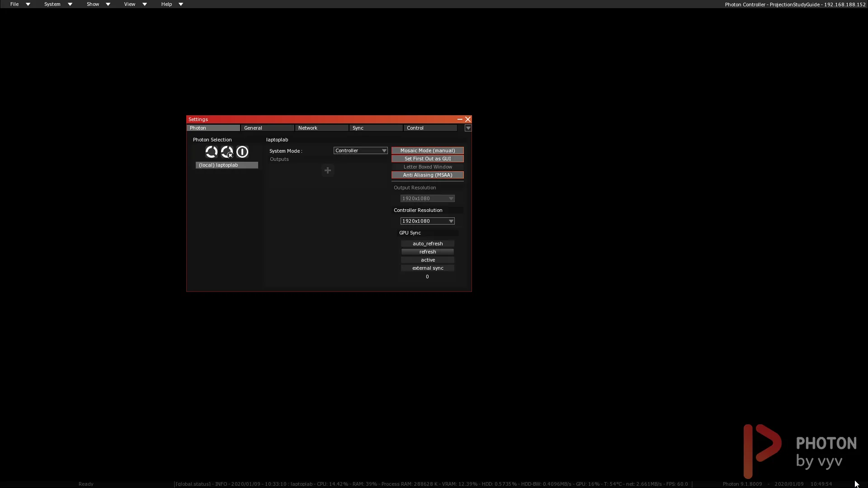Toggle Mosaic Mode (manual)

coord(428,150)
